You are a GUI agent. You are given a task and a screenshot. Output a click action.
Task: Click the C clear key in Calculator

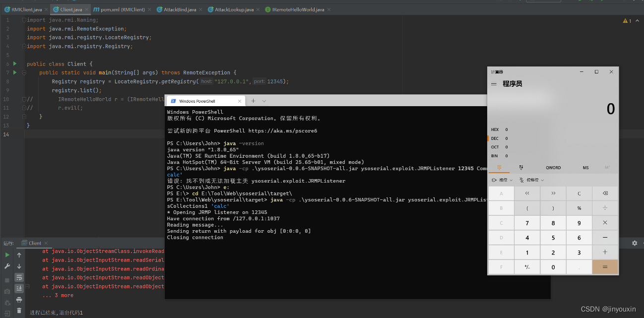(579, 193)
